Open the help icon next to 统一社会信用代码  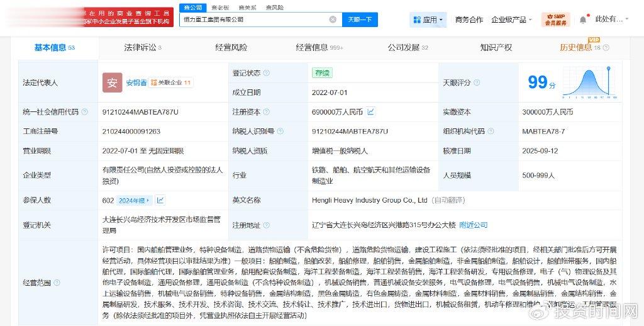tap(85, 112)
